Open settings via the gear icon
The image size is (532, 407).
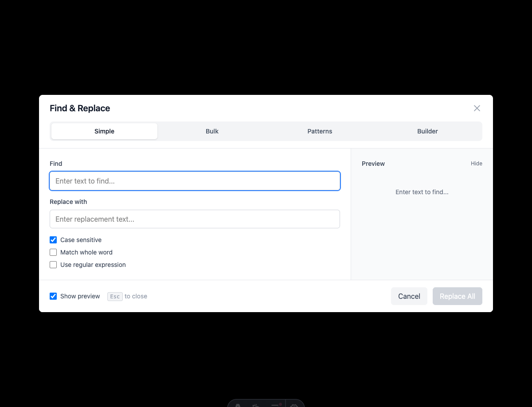[x=294, y=405]
